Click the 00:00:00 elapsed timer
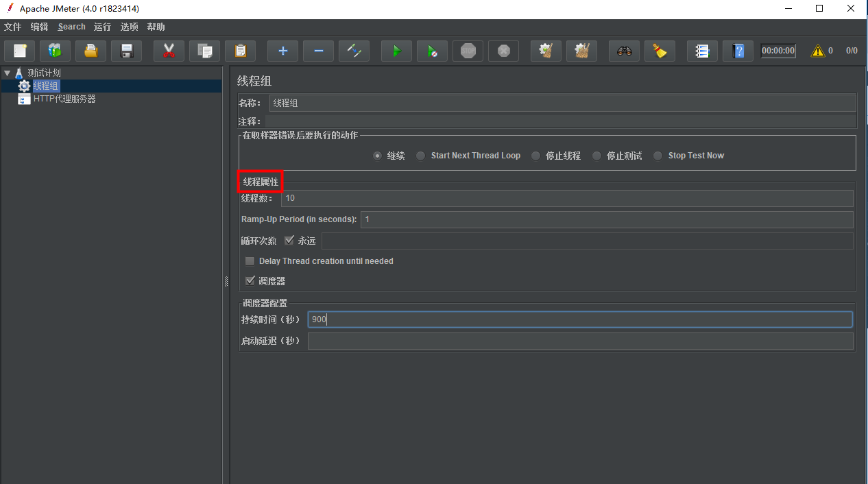This screenshot has width=868, height=484. [778, 51]
